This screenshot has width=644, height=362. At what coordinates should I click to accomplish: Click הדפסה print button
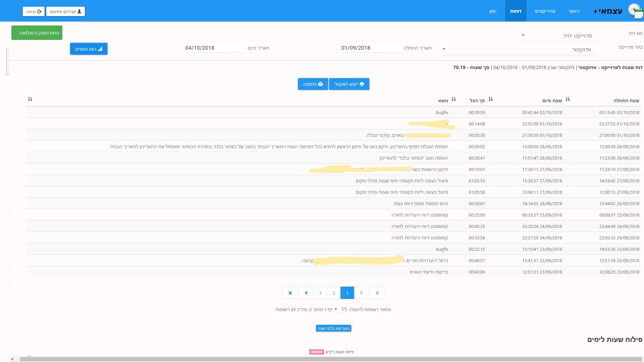313,84
